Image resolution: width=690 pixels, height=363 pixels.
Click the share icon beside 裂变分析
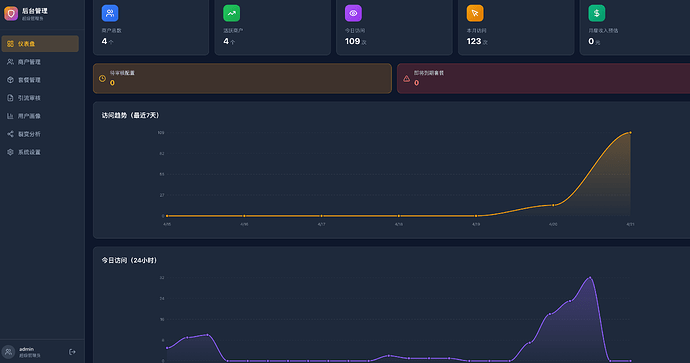click(10, 134)
